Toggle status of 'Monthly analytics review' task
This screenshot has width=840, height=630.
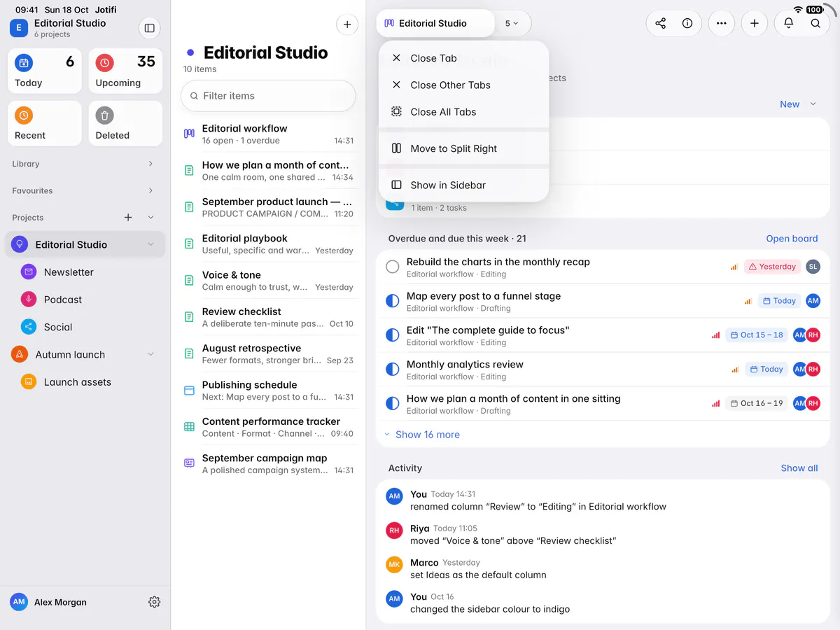click(x=393, y=369)
